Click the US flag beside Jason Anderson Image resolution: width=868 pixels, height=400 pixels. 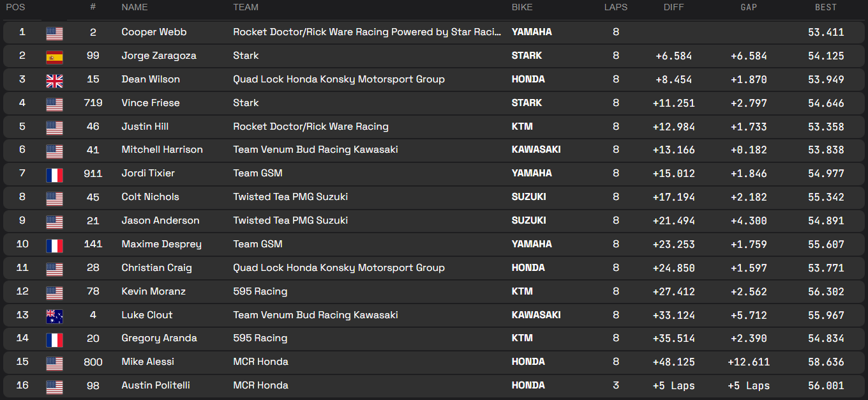pos(54,222)
